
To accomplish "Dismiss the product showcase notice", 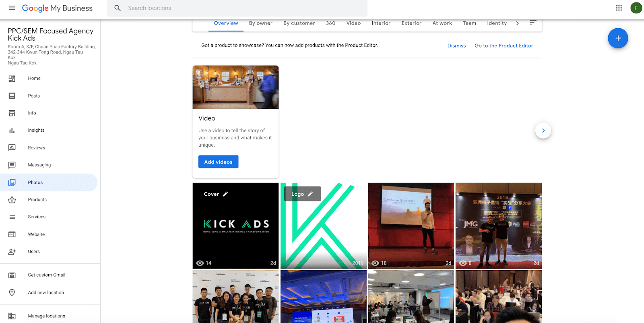I will point(456,46).
